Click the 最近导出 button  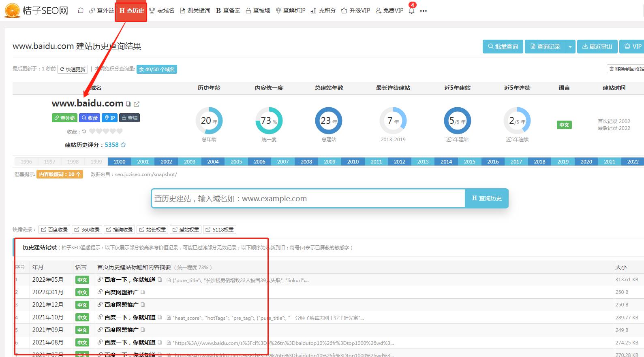[597, 47]
